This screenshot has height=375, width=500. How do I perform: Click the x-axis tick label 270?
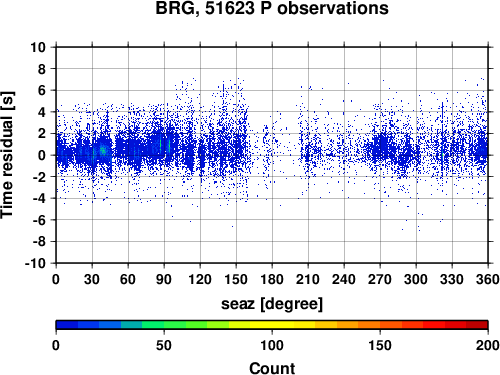tap(380, 279)
